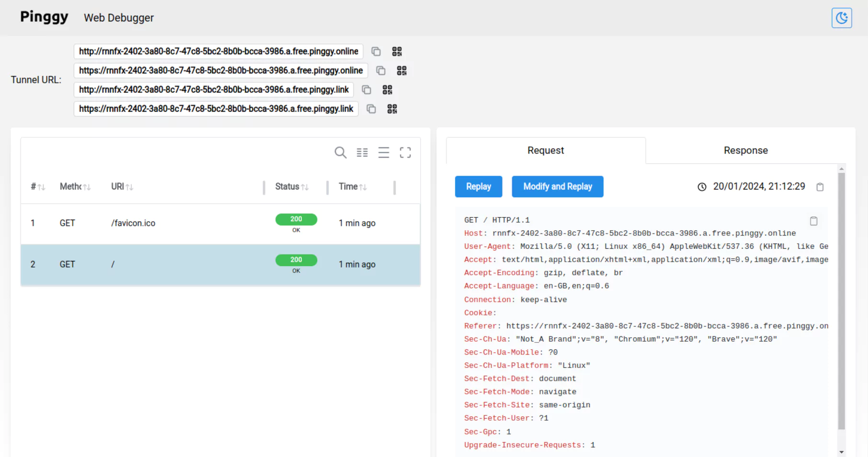868x457 pixels.
Task: Click the Replay button
Action: pyautogui.click(x=479, y=187)
